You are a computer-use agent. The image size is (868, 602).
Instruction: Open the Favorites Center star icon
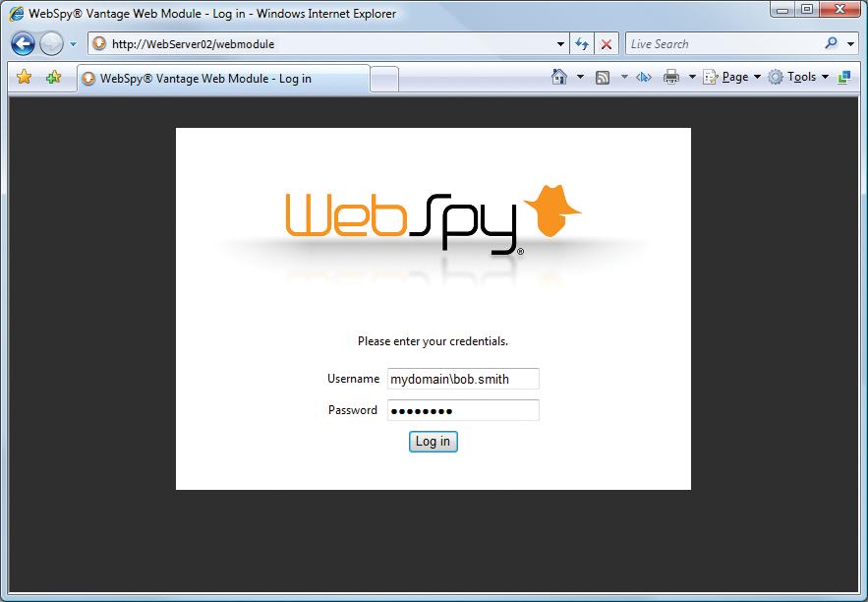25,77
